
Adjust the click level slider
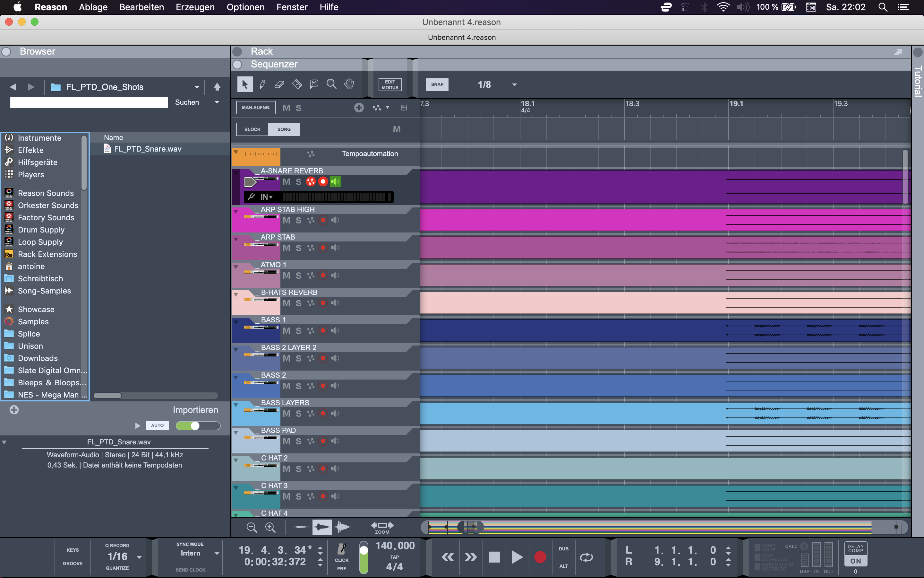point(364,557)
